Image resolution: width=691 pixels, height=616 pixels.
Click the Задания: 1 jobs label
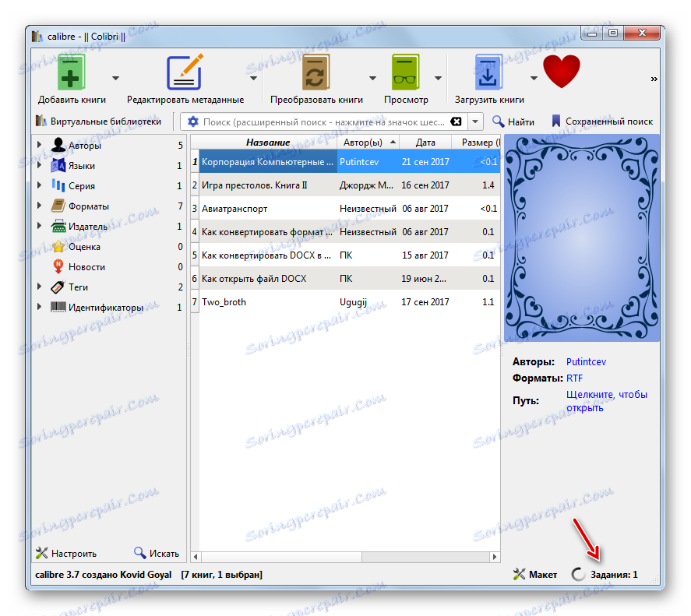point(614,574)
